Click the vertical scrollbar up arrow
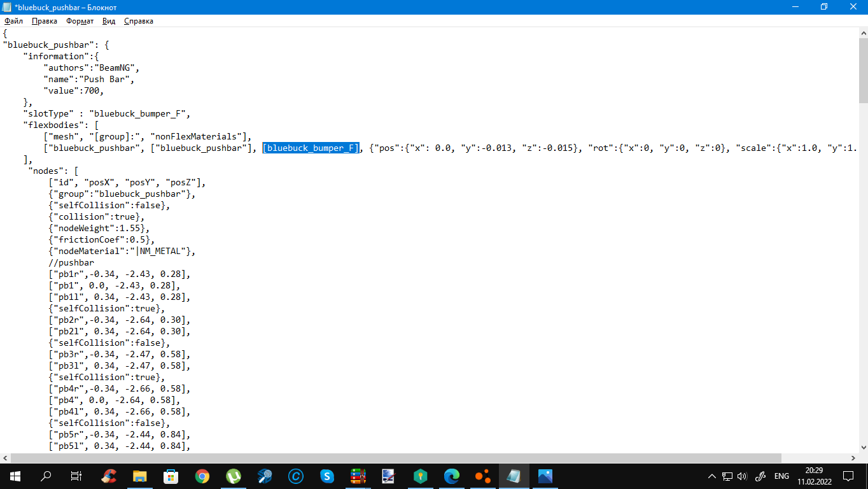 863,32
